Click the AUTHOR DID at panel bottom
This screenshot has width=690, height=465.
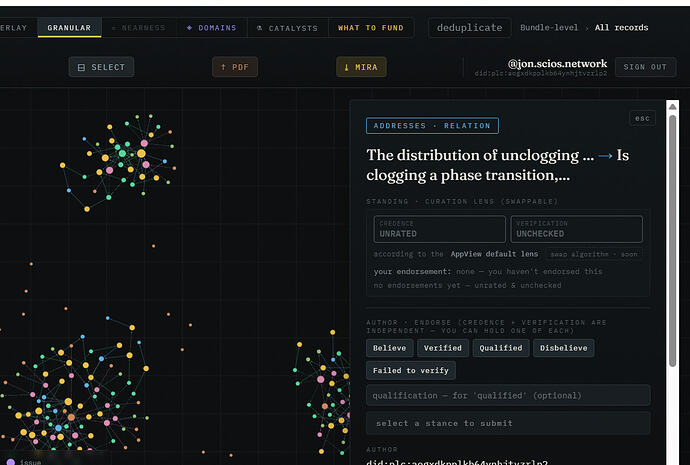point(457,462)
